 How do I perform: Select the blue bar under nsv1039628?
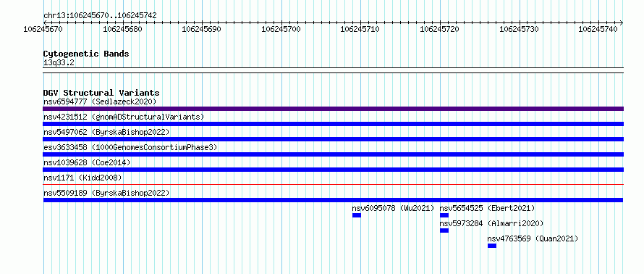pos(333,170)
